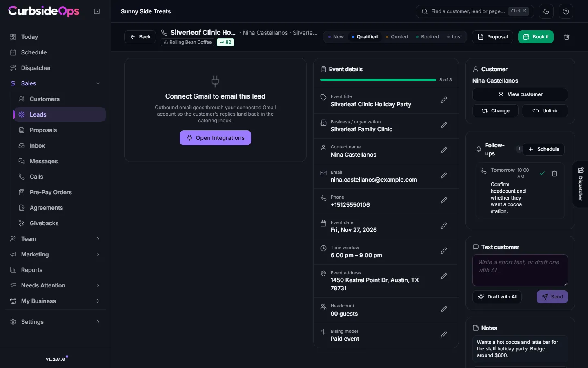Open Proposals in sidebar
Screen dimensions: 588x368
tap(60, 130)
